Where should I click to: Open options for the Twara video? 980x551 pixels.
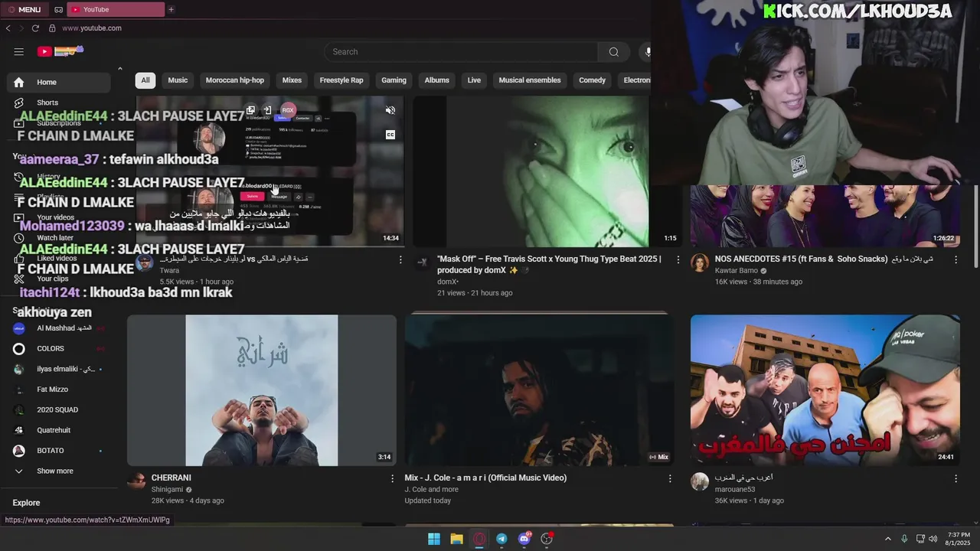click(x=400, y=260)
